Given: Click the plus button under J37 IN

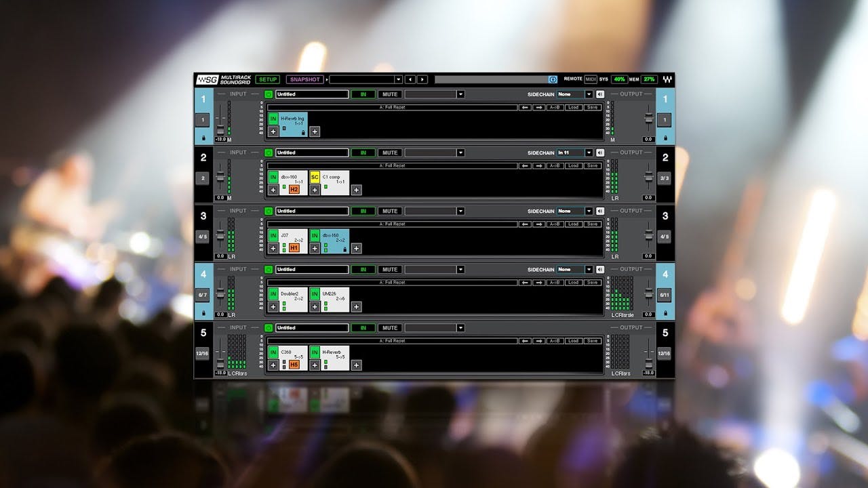Looking at the screenshot, I should (273, 248).
